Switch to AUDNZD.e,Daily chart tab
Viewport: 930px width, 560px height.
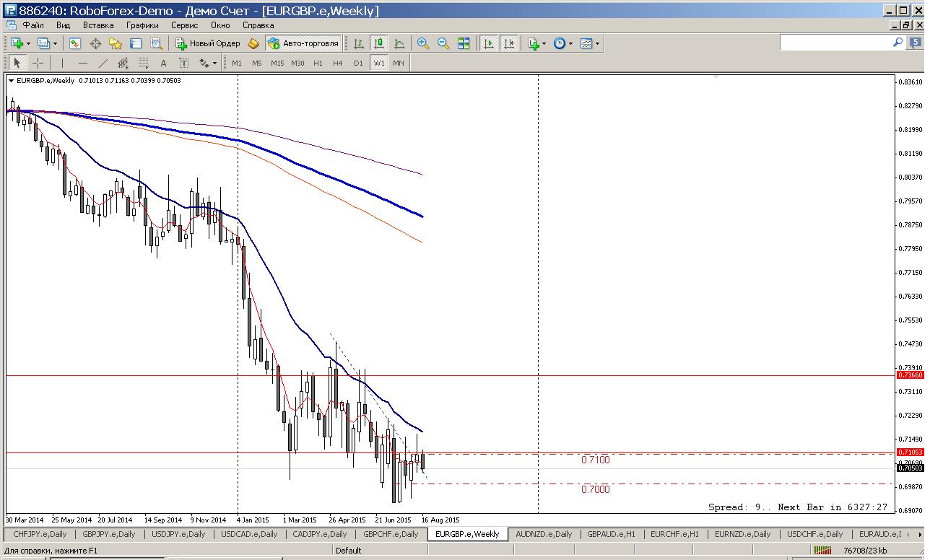pyautogui.click(x=544, y=534)
